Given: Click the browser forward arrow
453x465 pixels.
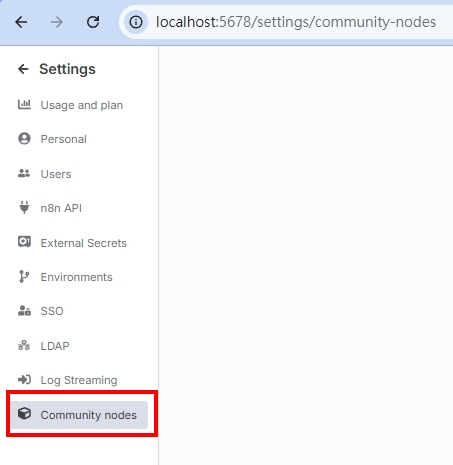Looking at the screenshot, I should click(x=57, y=22).
